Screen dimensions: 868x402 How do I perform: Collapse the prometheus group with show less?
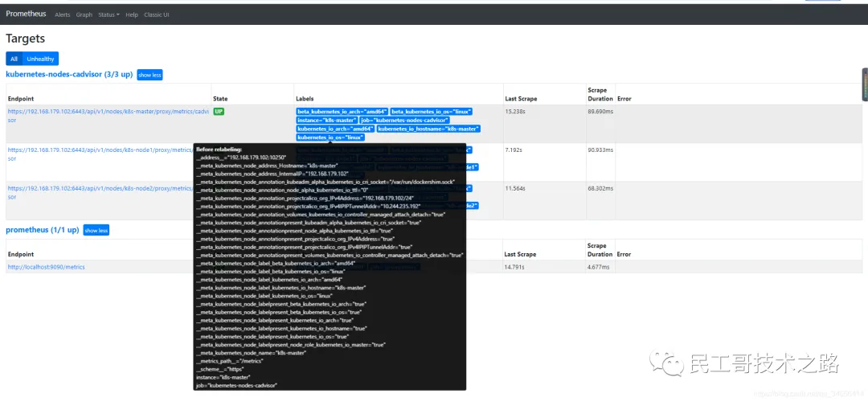pos(96,231)
